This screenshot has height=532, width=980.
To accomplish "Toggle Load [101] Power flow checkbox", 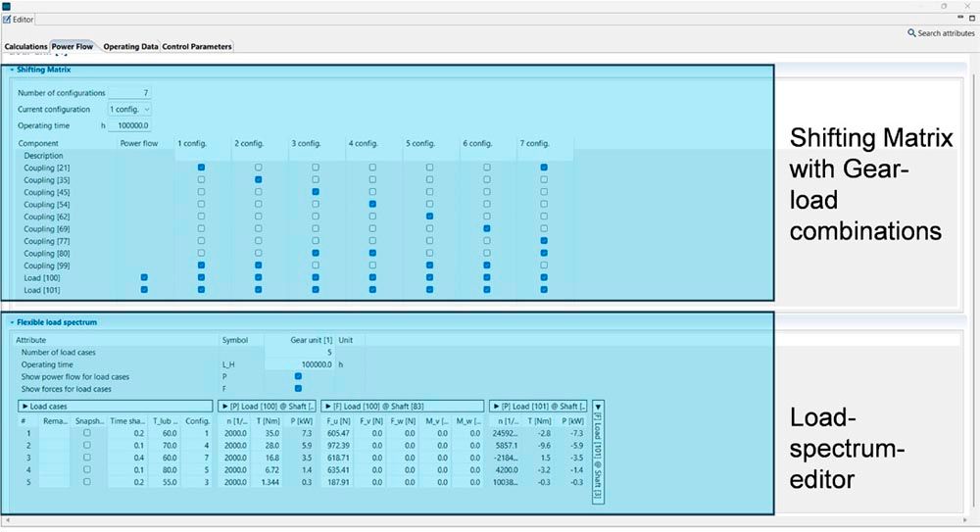I will pyautogui.click(x=144, y=289).
